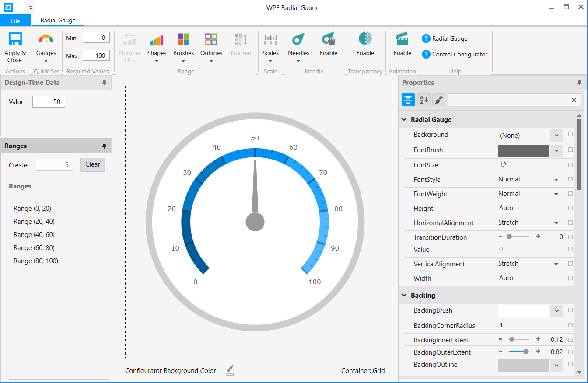
Task: Toggle the Value property marker square
Action: pyautogui.click(x=570, y=249)
